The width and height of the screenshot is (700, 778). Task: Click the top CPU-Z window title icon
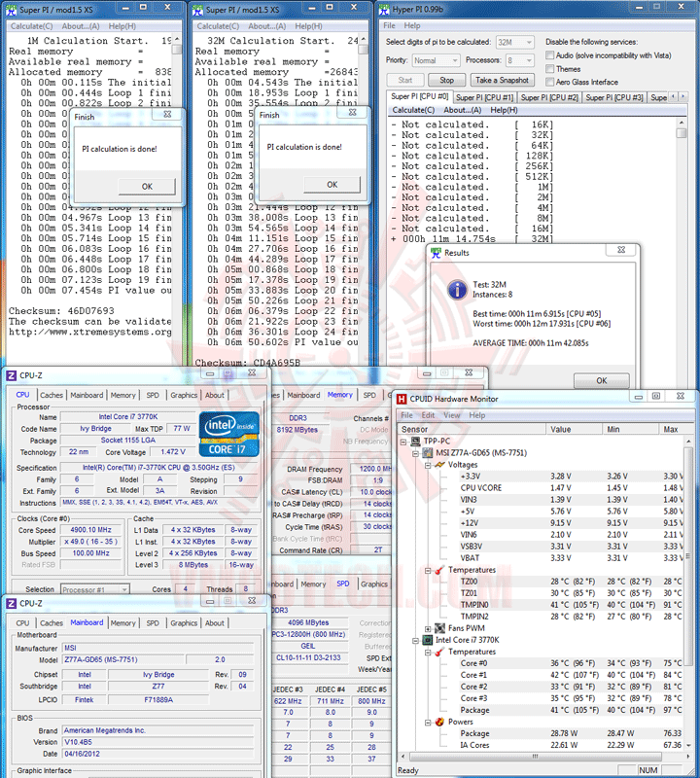pos(12,375)
